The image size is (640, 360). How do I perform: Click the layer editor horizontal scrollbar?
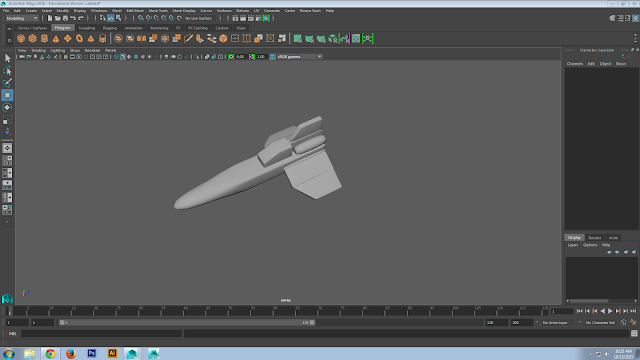[x=589, y=301]
